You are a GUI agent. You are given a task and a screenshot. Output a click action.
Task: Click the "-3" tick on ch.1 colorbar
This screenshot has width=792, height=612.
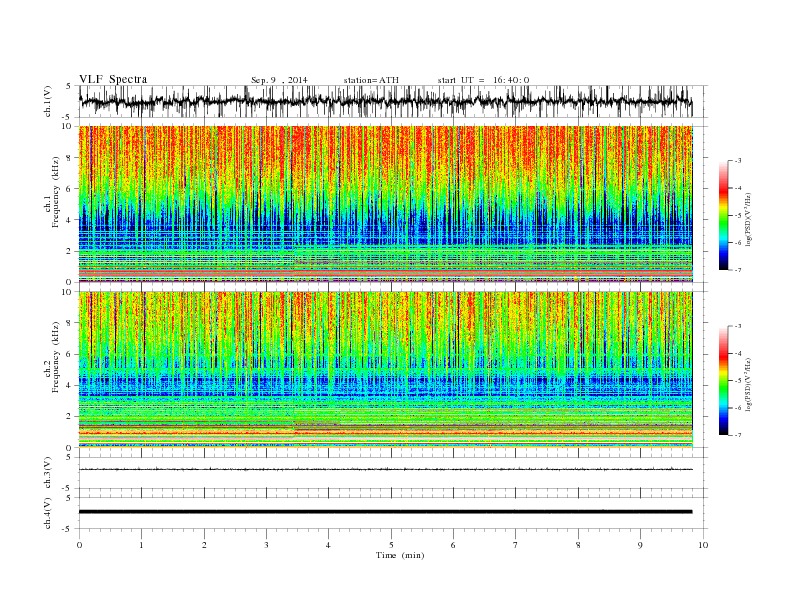point(738,161)
